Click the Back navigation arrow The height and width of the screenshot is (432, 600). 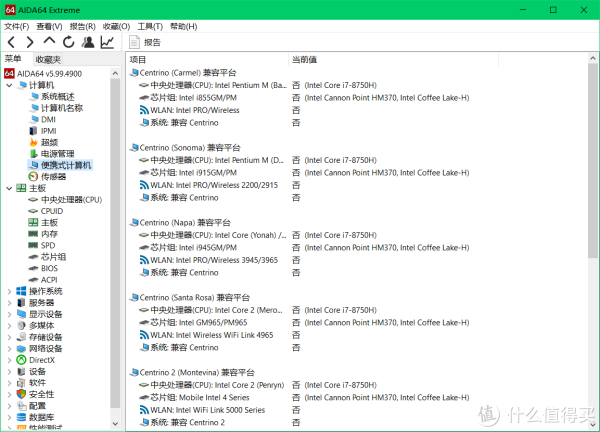(11, 42)
